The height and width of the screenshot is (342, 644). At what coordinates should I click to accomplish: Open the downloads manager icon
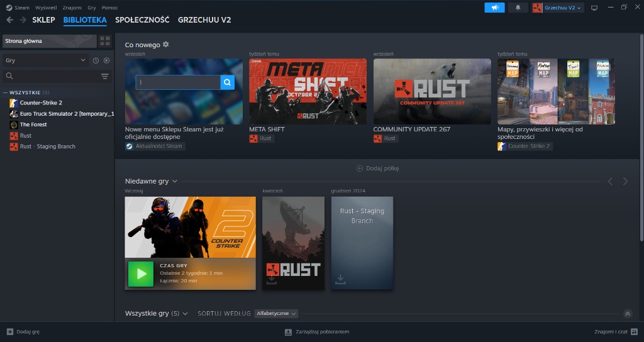(288, 332)
